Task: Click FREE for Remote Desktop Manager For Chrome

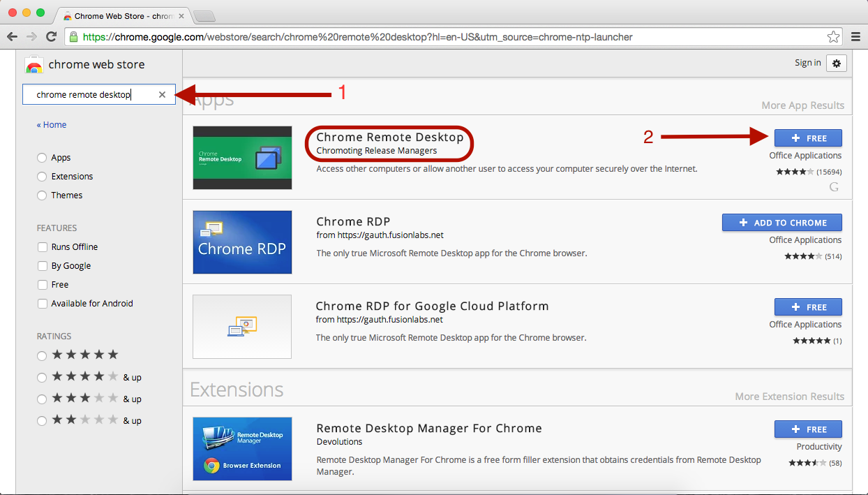Action: click(x=808, y=429)
